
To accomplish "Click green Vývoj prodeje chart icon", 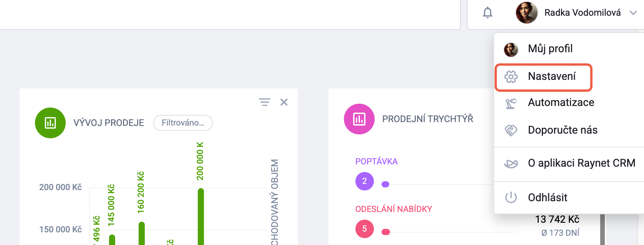I will click(x=50, y=123).
